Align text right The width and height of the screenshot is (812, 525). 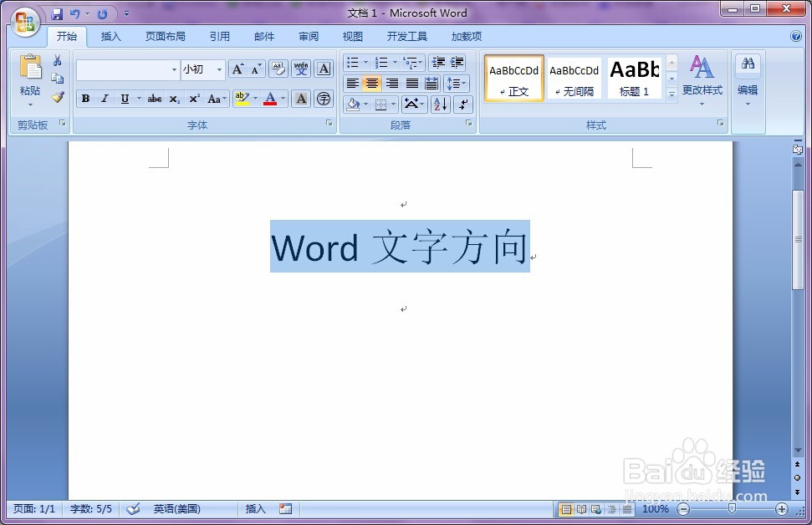click(x=392, y=84)
